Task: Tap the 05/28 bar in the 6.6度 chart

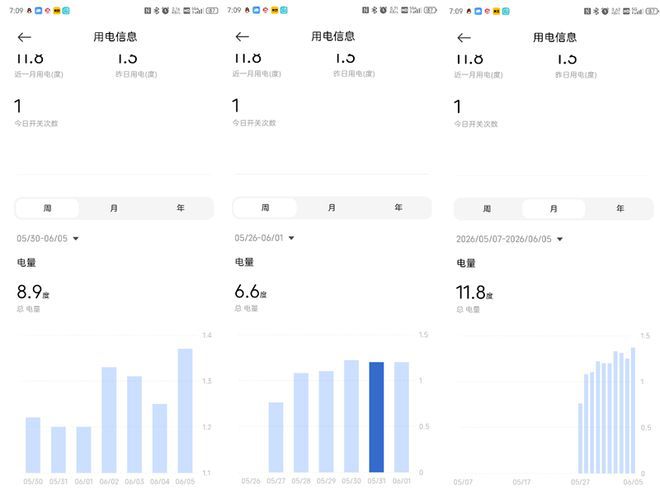Action: [301, 422]
